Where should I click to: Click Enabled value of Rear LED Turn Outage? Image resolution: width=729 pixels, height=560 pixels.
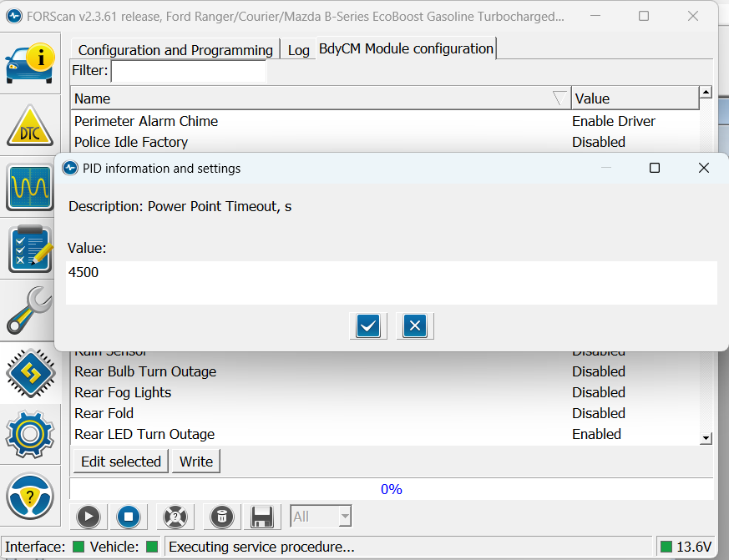[x=596, y=435]
